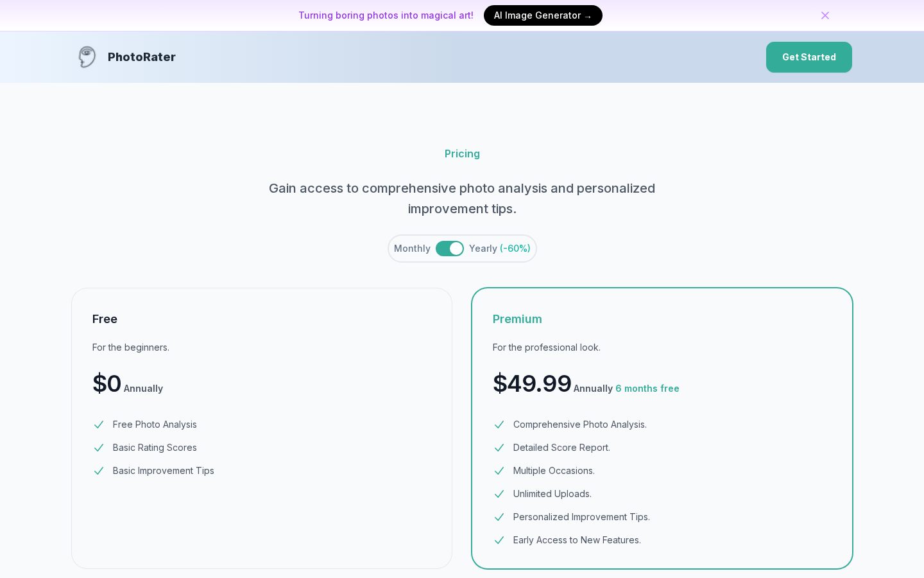924x578 pixels.
Task: Click the Annually label under Free plan
Action: point(143,389)
